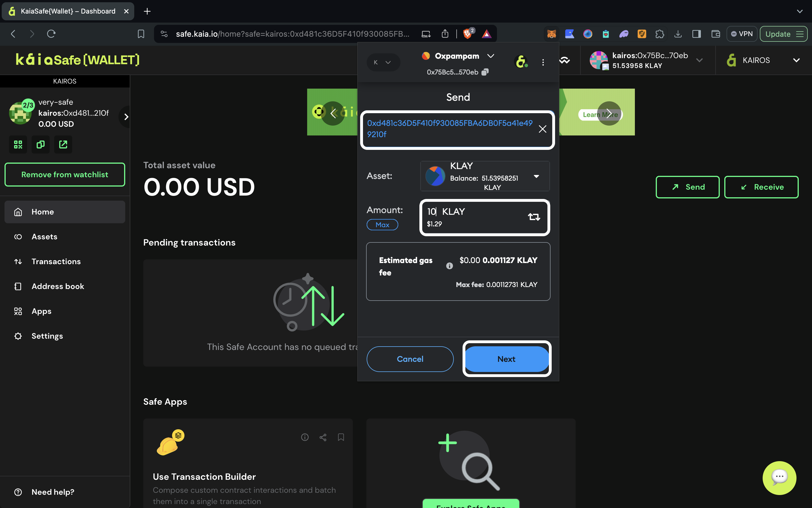The height and width of the screenshot is (508, 812).
Task: Open the chat support bubble
Action: coord(779,478)
